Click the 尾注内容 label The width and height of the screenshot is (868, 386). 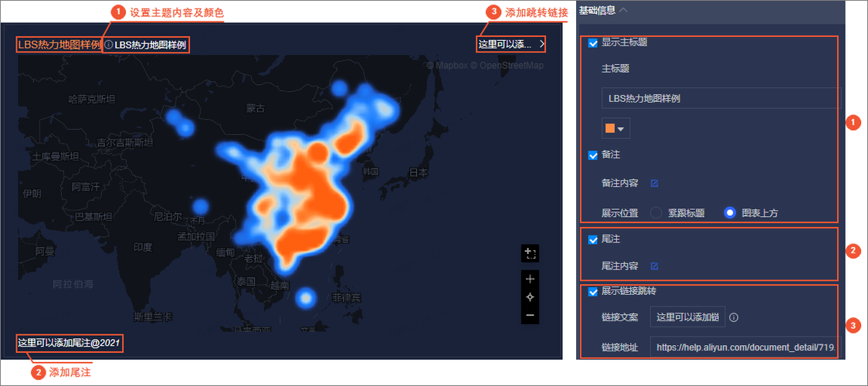[x=620, y=266]
